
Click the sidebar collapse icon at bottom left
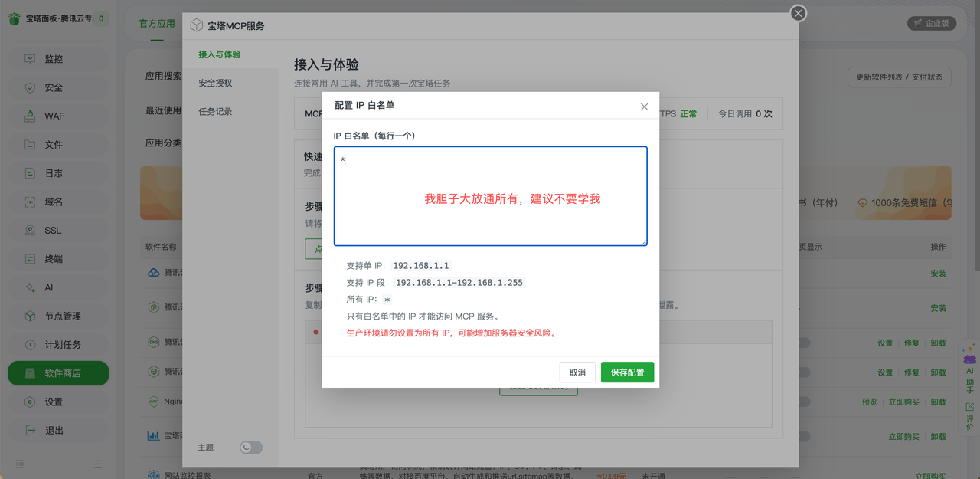pyautogui.click(x=20, y=464)
